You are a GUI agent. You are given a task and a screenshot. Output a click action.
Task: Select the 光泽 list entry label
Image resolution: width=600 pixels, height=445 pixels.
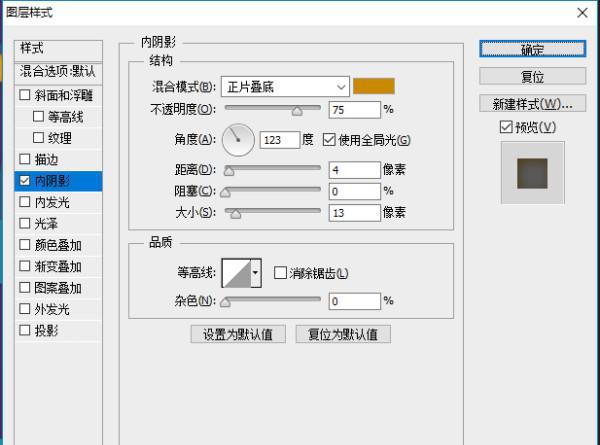coord(46,223)
